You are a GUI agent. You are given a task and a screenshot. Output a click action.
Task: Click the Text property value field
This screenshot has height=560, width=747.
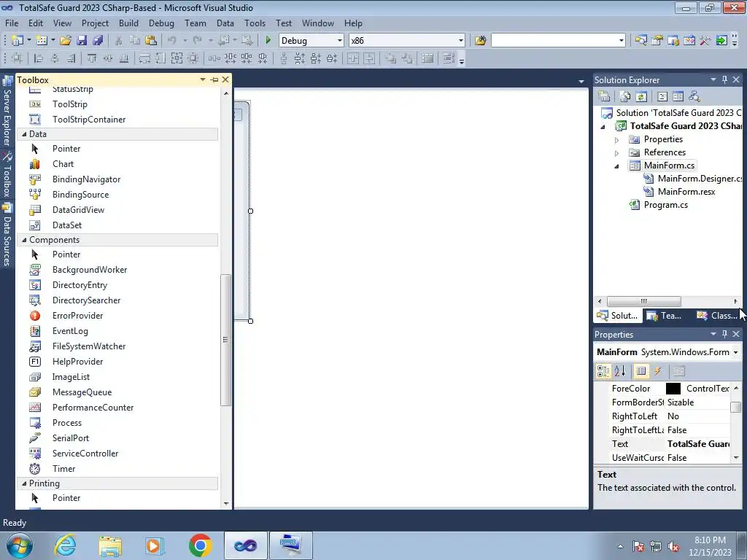click(697, 444)
